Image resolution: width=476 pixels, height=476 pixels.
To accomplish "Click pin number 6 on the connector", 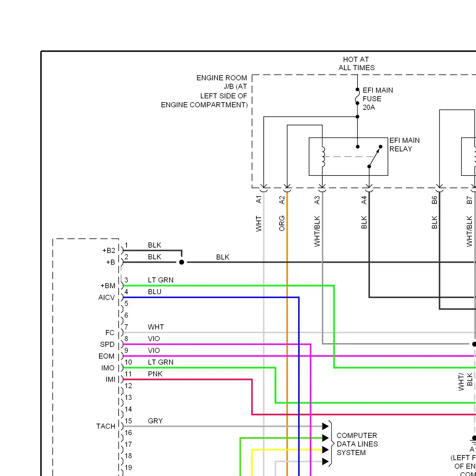I will [x=126, y=315].
